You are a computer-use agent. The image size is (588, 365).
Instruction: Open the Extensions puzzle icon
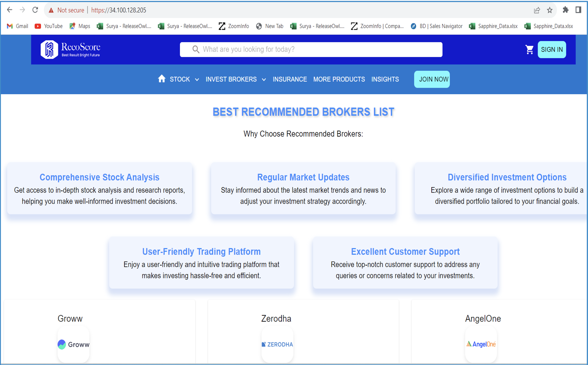[565, 10]
